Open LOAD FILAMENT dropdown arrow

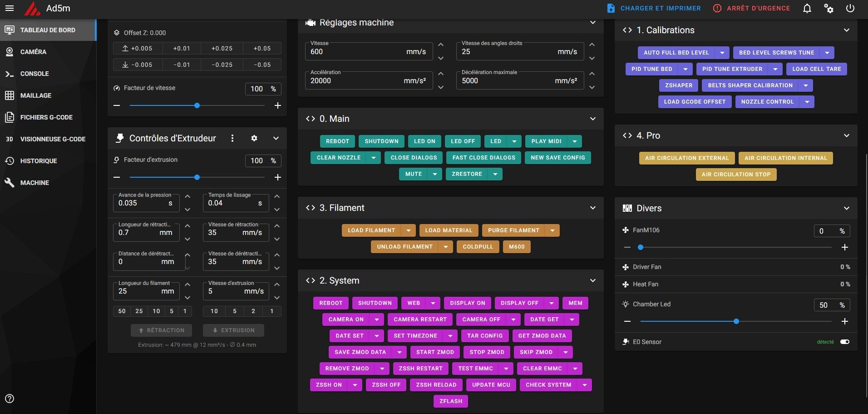click(x=409, y=230)
